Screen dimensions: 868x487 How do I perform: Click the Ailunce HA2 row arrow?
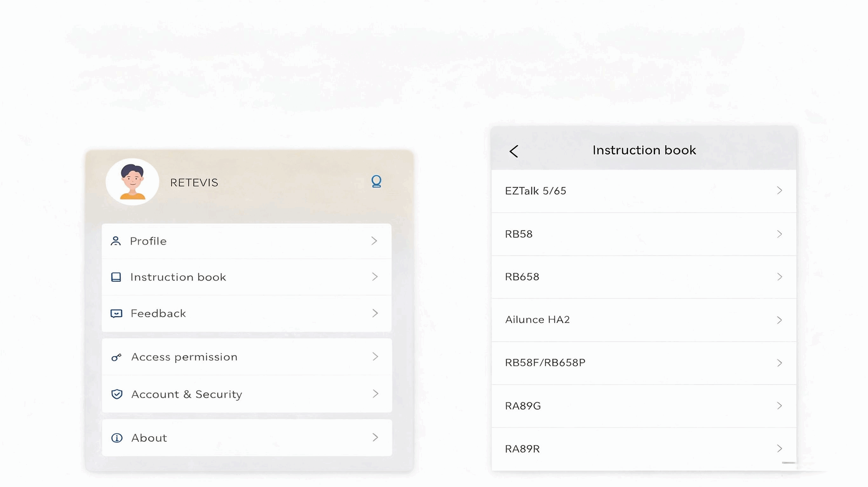tap(779, 320)
